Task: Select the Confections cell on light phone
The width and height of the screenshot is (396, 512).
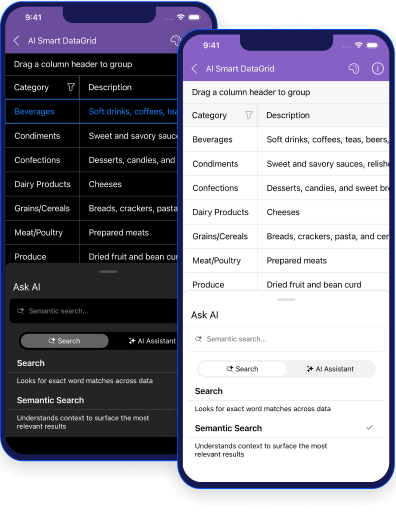Action: pos(220,188)
